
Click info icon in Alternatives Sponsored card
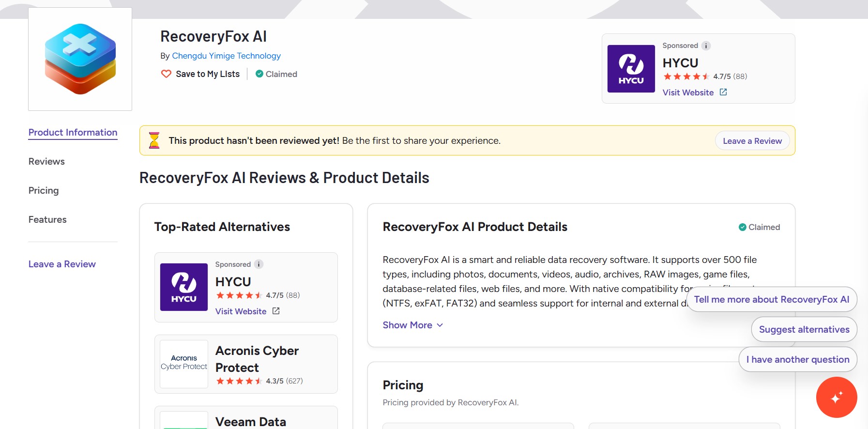(x=259, y=264)
